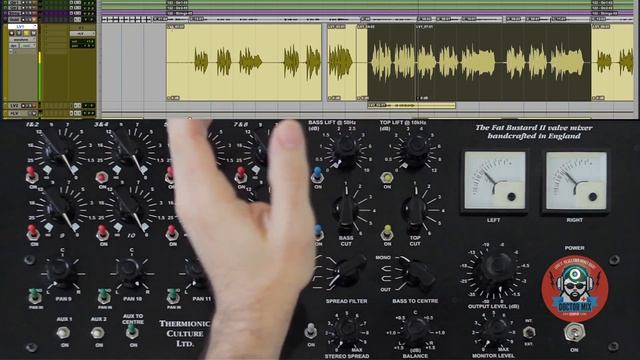Turn the channel 1&2 level knob
Screen dimensions: 640x360
tap(58, 149)
